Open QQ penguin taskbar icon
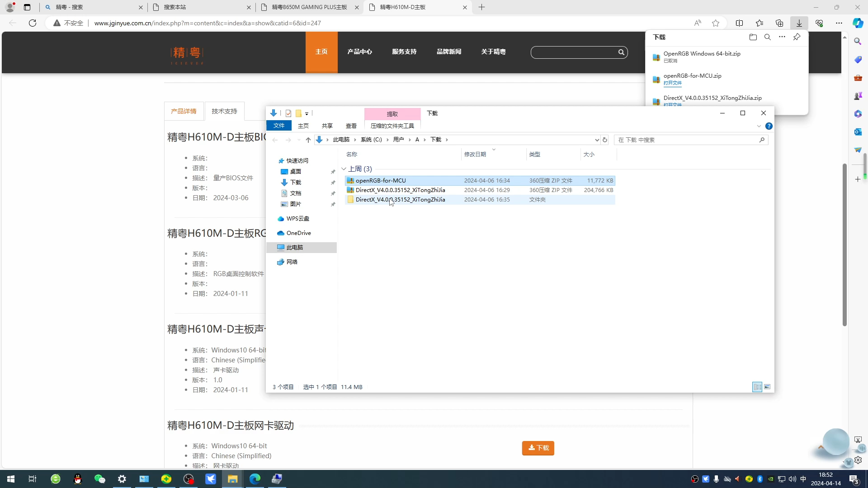This screenshot has height=488, width=868. (78, 479)
